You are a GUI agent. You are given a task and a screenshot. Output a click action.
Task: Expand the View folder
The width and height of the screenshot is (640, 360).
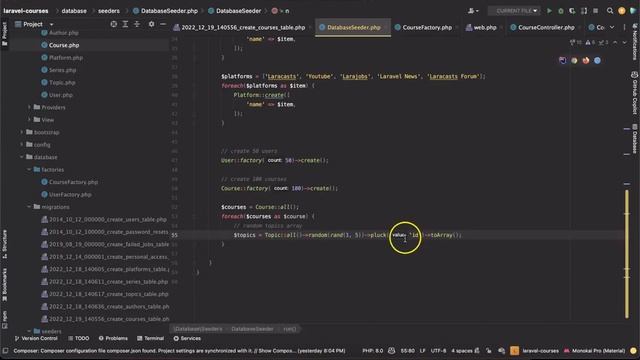point(29,120)
